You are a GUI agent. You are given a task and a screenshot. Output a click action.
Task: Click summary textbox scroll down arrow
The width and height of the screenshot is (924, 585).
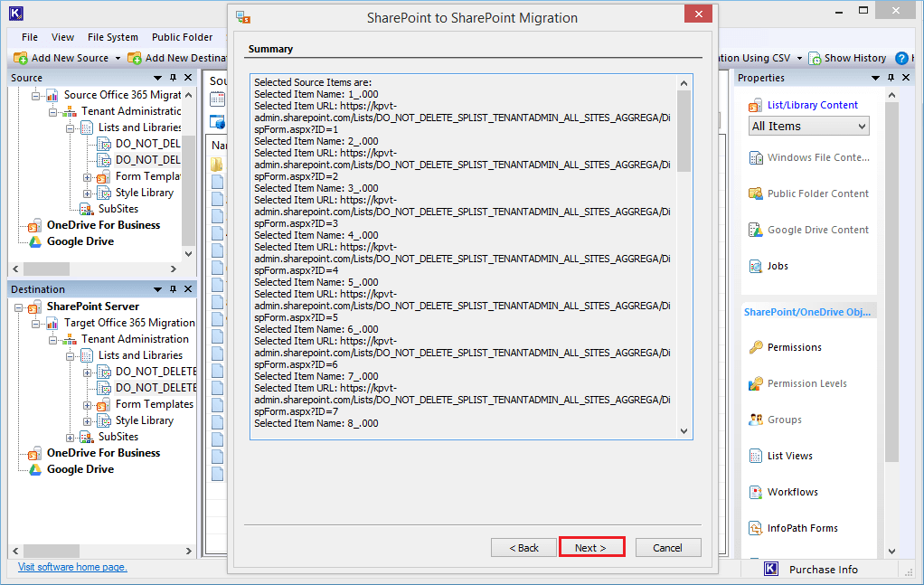[x=684, y=431]
